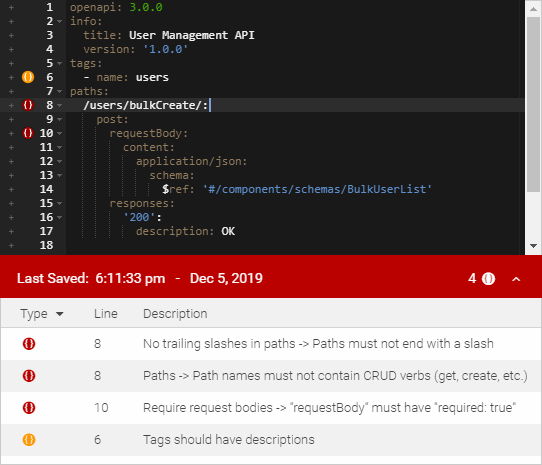Click the title value User Management API
The width and height of the screenshot is (542, 465).
click(191, 35)
